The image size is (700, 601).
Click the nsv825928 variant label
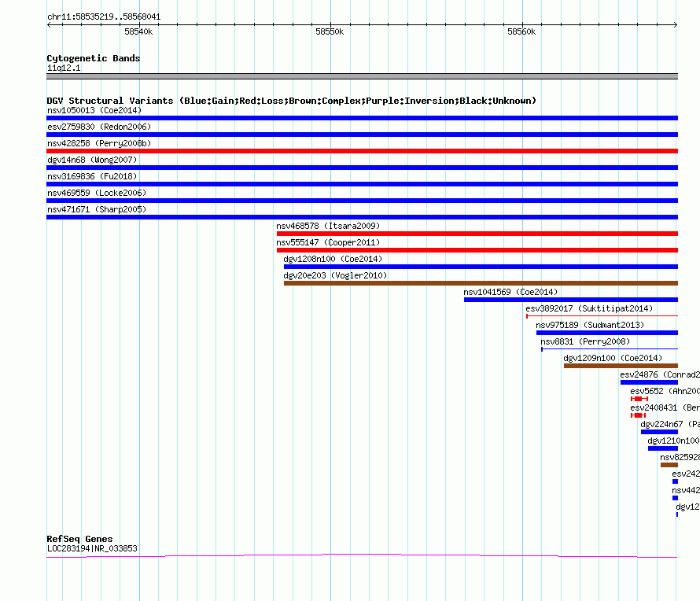pyautogui.click(x=680, y=457)
